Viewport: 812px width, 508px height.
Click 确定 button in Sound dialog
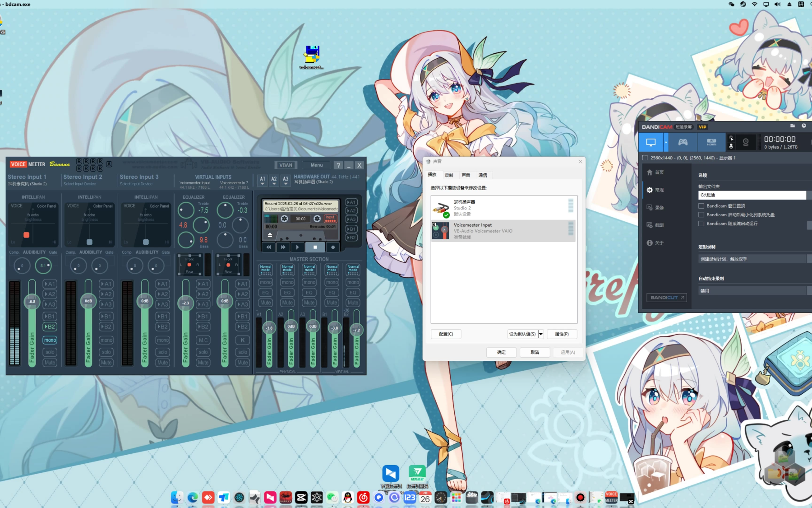(501, 352)
